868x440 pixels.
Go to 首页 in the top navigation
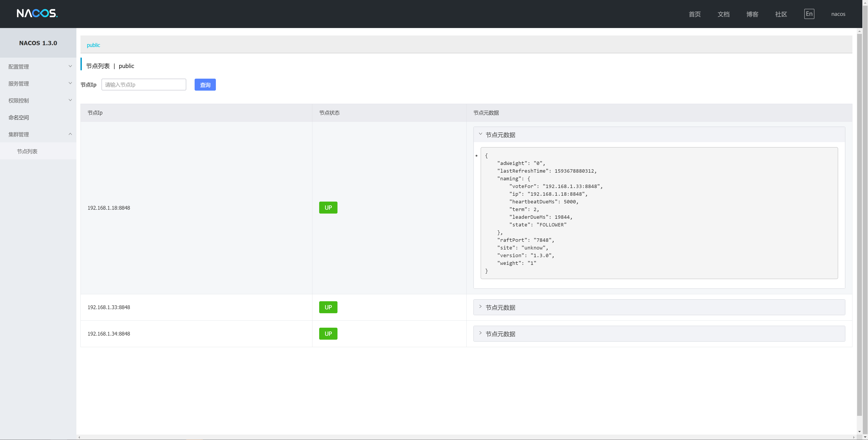pos(694,14)
